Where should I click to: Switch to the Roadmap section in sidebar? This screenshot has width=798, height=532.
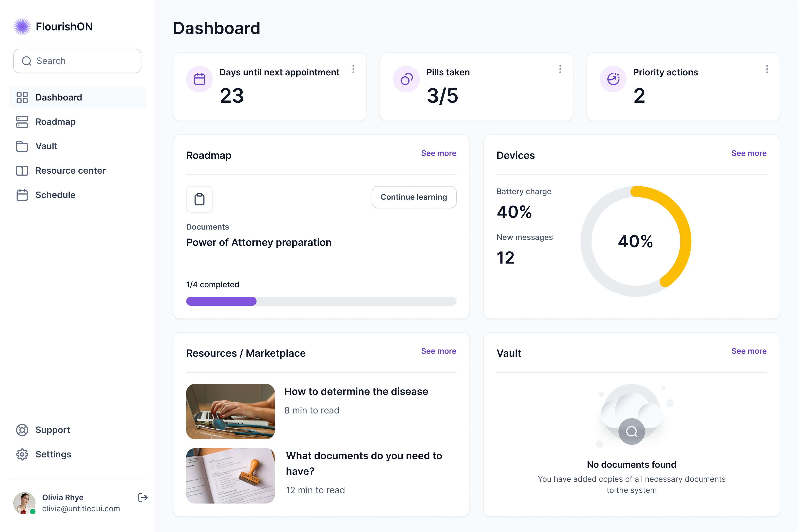55,122
